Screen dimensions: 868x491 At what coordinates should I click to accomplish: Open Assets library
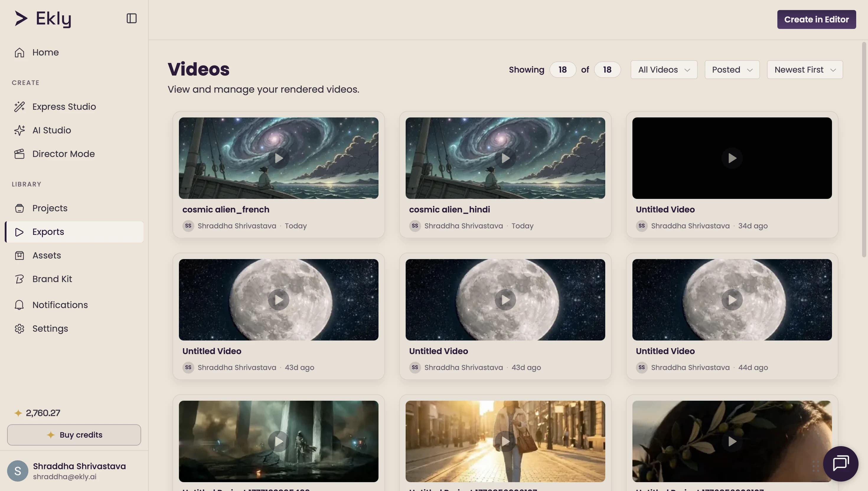[74, 255]
